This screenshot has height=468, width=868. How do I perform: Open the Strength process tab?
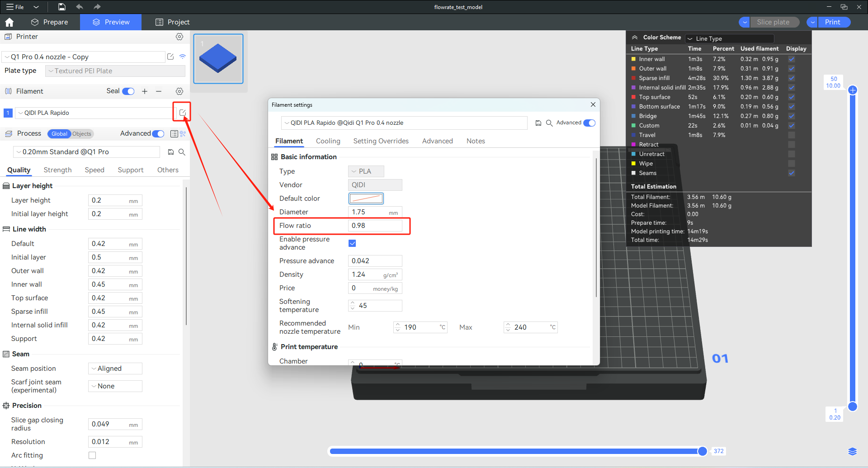57,170
